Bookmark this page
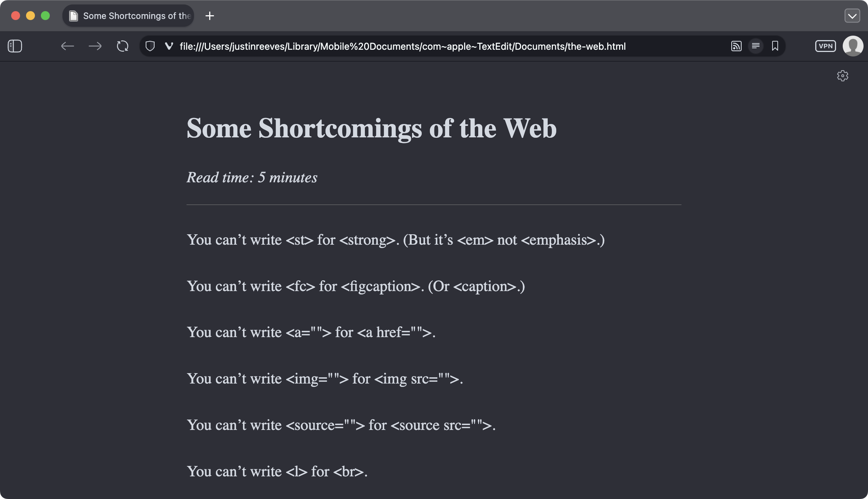The image size is (868, 499). pyautogui.click(x=775, y=46)
